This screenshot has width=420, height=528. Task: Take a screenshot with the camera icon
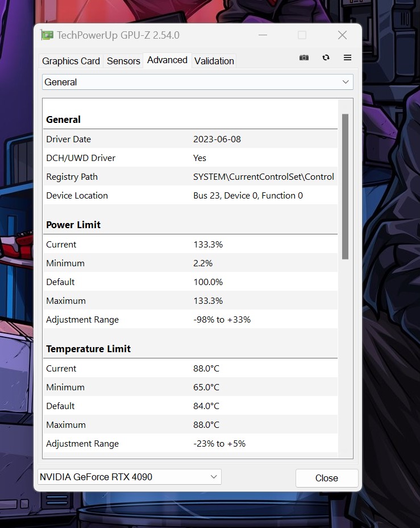pyautogui.click(x=303, y=57)
